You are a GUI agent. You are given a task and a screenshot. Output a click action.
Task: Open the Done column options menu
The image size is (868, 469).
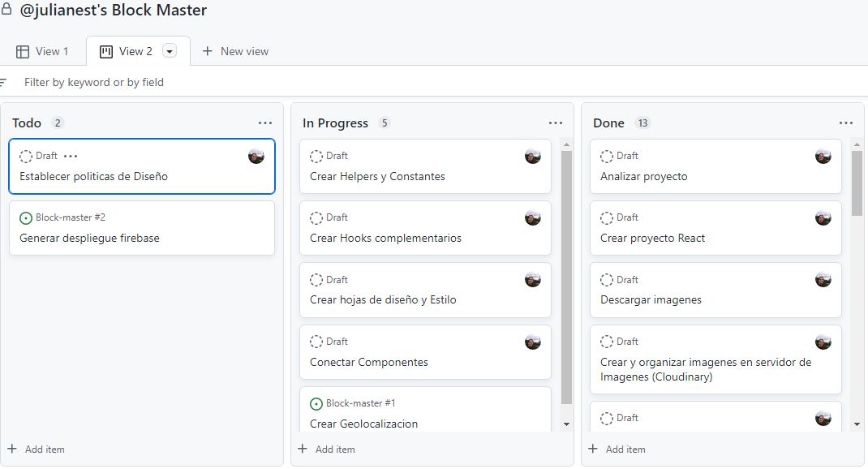click(x=846, y=123)
